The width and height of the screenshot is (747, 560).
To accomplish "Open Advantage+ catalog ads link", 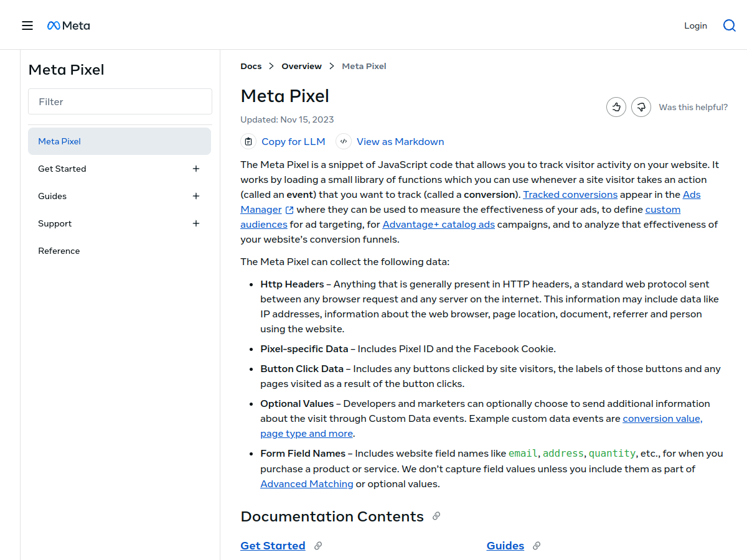I will (439, 224).
